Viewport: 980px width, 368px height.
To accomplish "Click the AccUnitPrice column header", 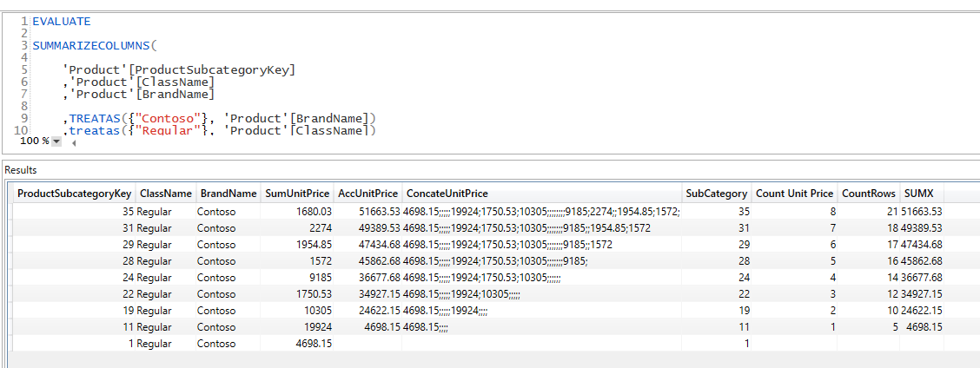I will (367, 194).
